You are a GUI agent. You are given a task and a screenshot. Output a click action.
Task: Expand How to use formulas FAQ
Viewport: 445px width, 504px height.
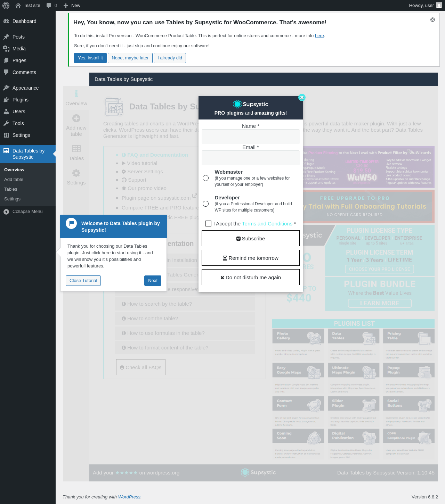coord(185,333)
